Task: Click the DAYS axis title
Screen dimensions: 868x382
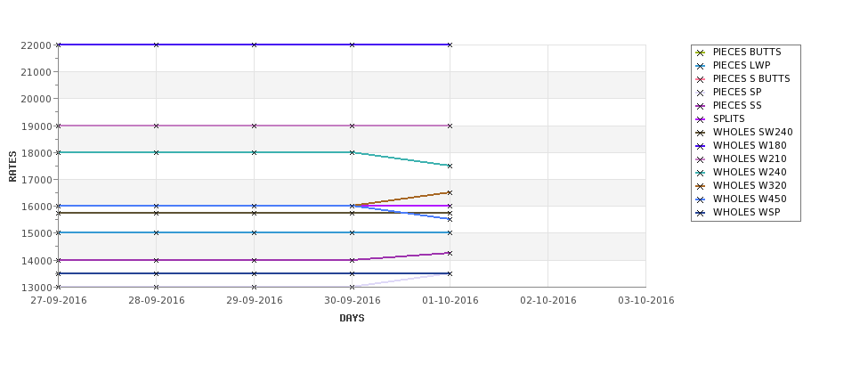Action: tap(352, 319)
